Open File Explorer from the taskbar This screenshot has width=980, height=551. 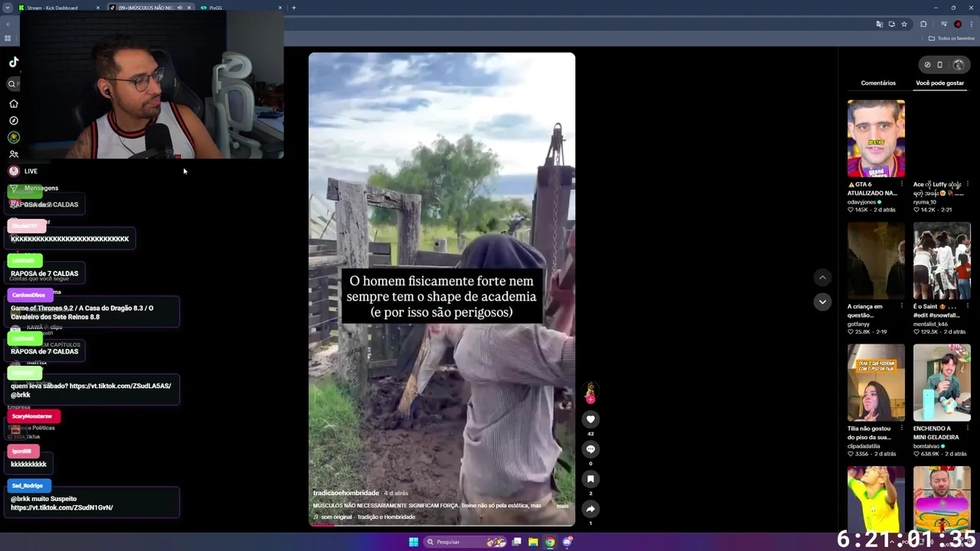(533, 542)
